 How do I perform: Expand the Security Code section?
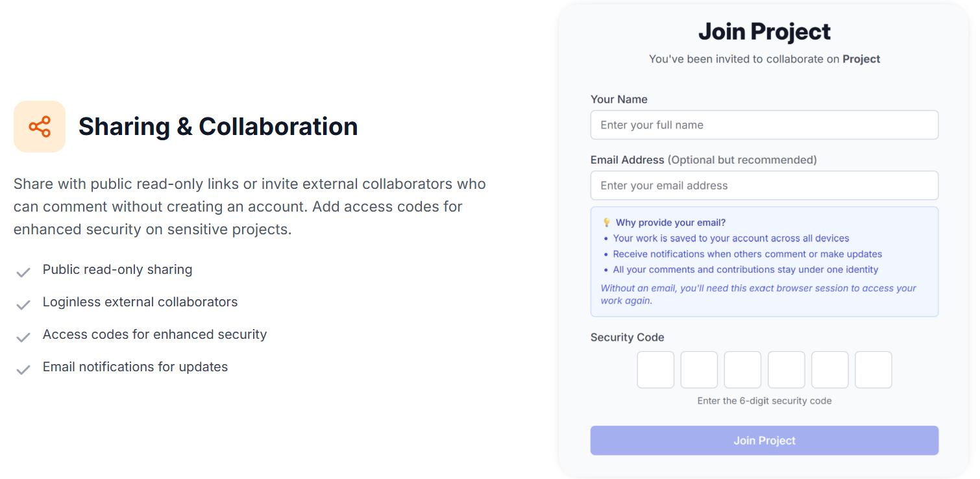coord(627,337)
